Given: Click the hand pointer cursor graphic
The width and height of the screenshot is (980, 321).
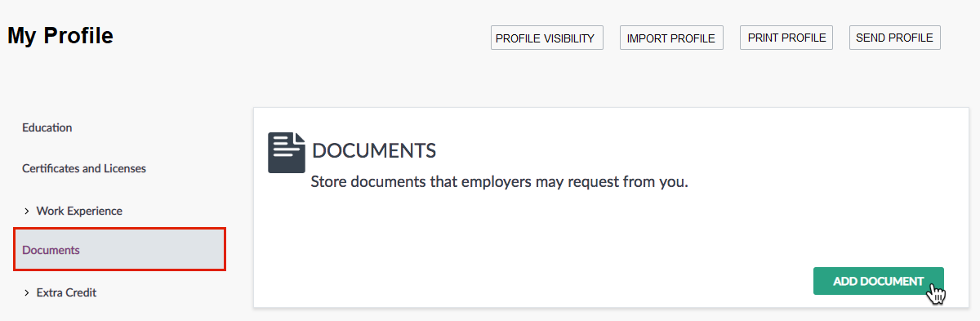Looking at the screenshot, I should tap(936, 293).
